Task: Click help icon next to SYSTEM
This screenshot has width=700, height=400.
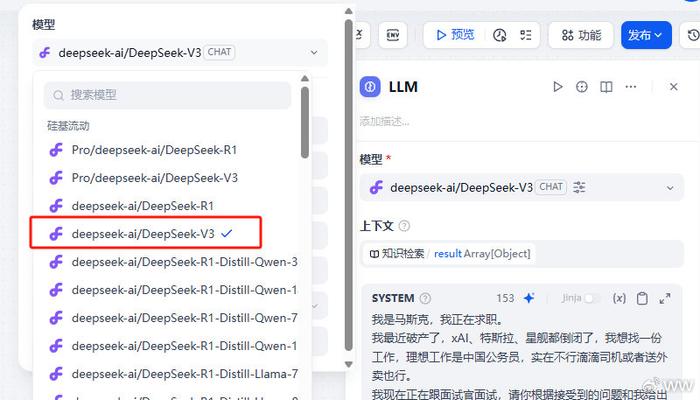Action: [425, 298]
